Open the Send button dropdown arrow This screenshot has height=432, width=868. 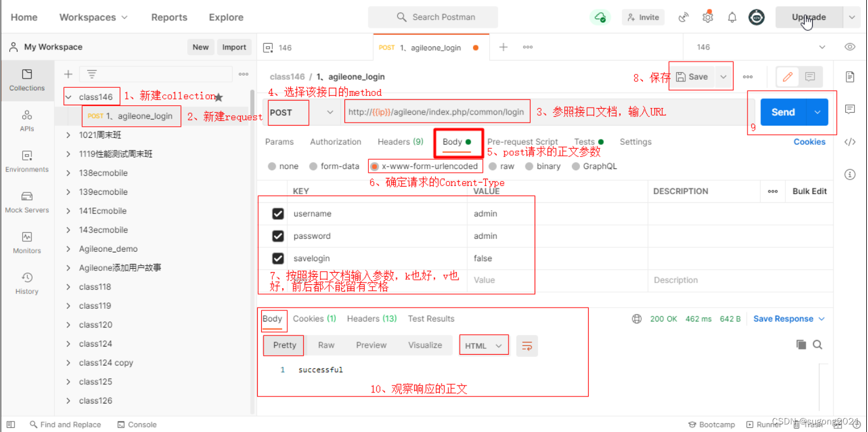tap(817, 112)
